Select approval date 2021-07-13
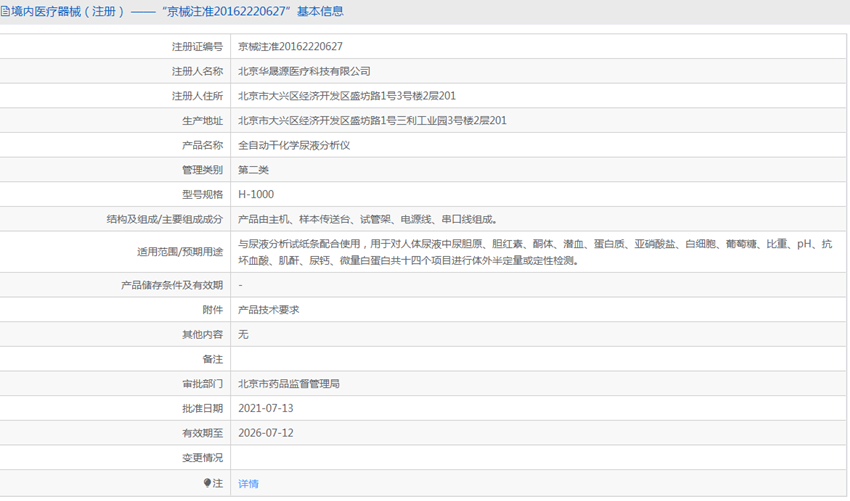Screen dimensions: 850x501 [266, 408]
